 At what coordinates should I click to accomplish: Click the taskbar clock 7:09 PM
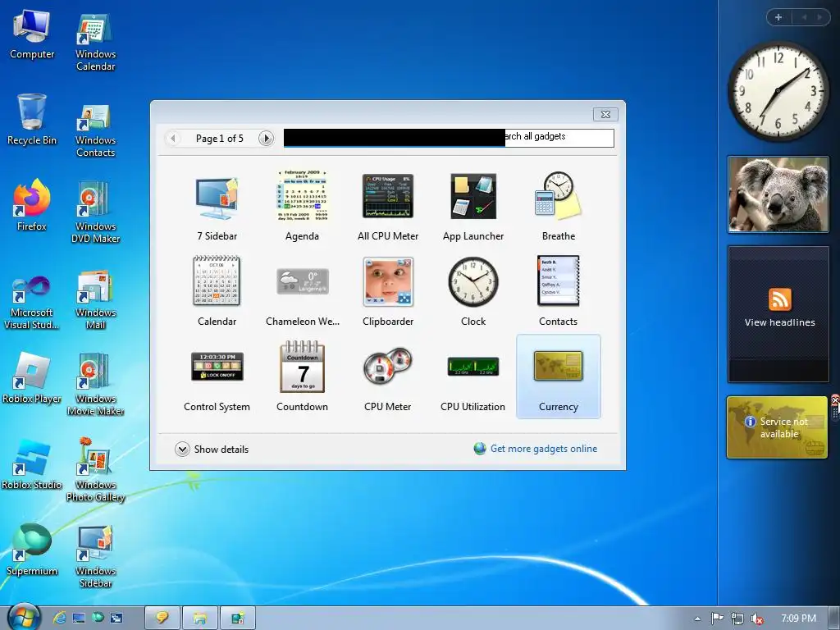(x=798, y=619)
